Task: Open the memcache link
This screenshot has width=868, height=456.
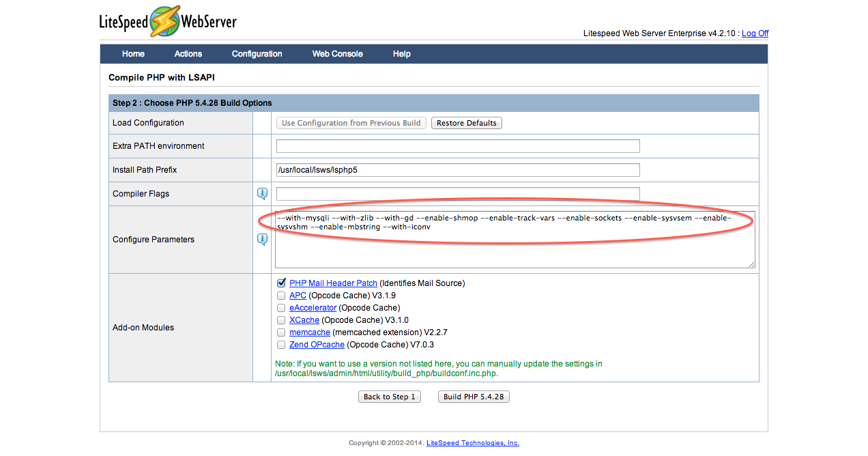Action: click(x=310, y=332)
